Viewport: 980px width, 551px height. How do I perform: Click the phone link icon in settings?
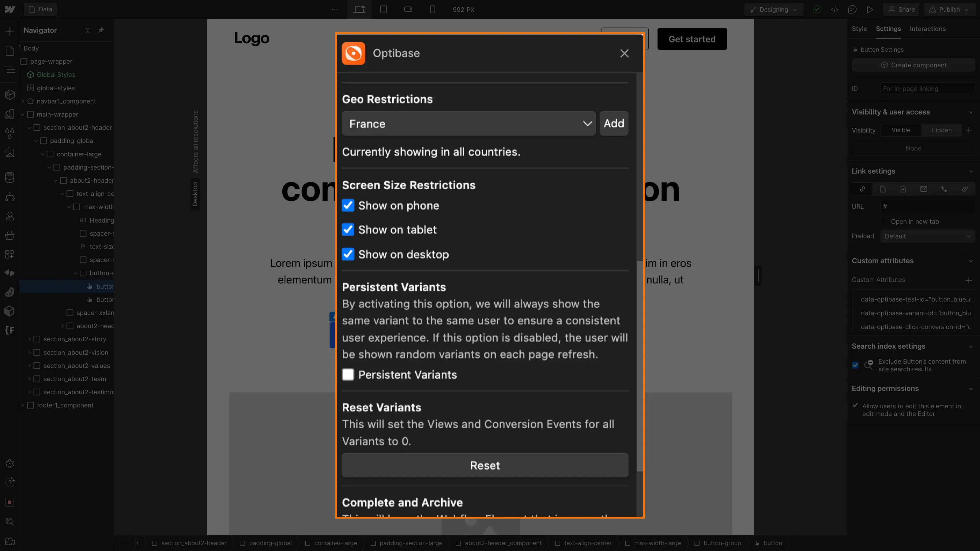click(x=944, y=189)
